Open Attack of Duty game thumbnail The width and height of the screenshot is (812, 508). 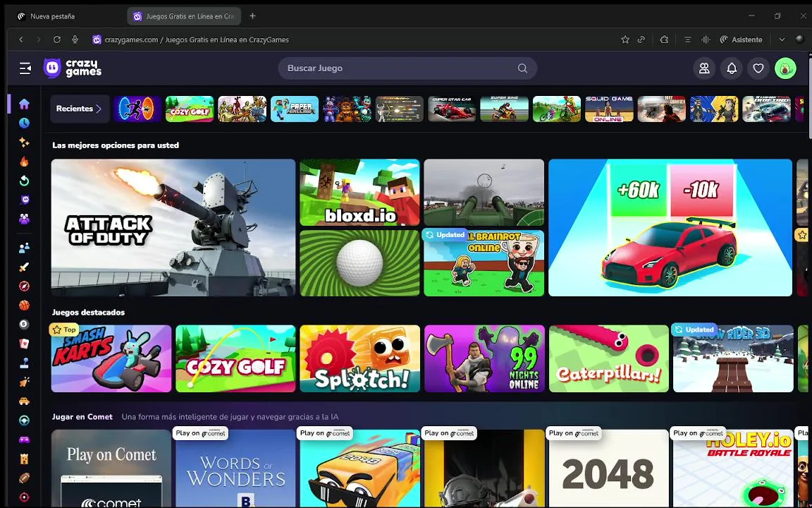[173, 228]
